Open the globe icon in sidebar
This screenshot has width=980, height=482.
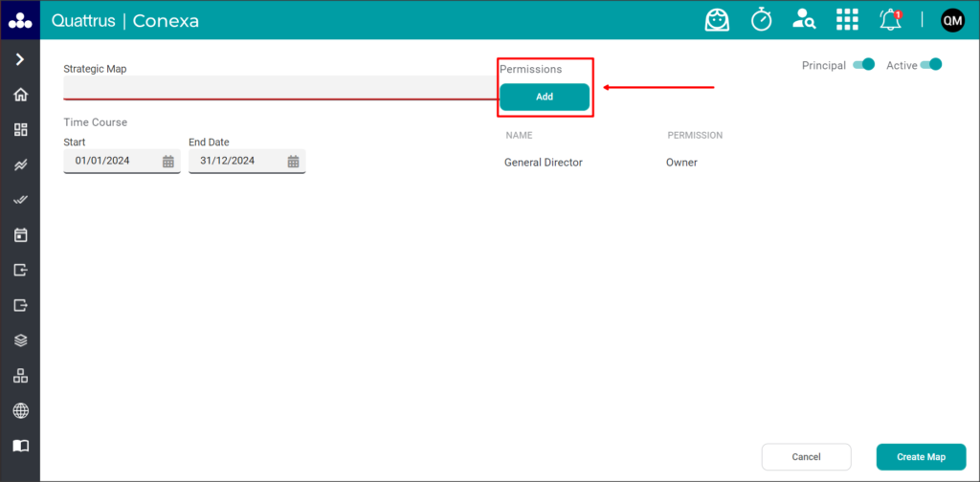point(21,411)
